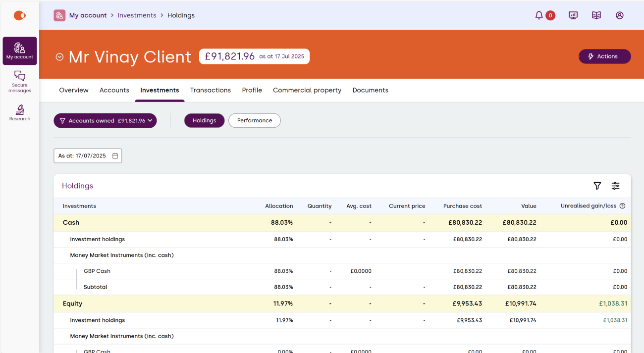Click the Actions button
644x353 pixels.
(x=604, y=56)
